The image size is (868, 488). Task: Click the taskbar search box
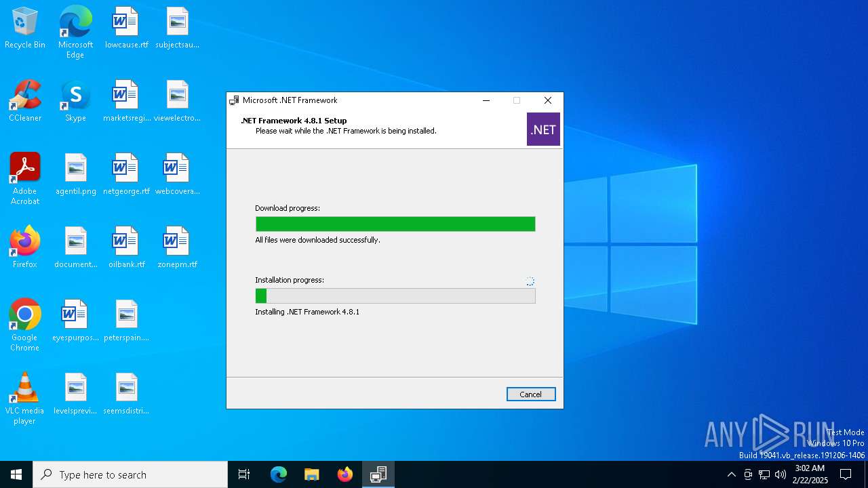coord(130,474)
